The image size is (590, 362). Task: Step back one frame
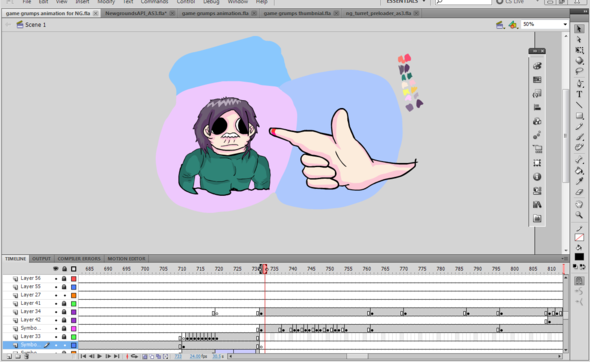click(x=91, y=356)
